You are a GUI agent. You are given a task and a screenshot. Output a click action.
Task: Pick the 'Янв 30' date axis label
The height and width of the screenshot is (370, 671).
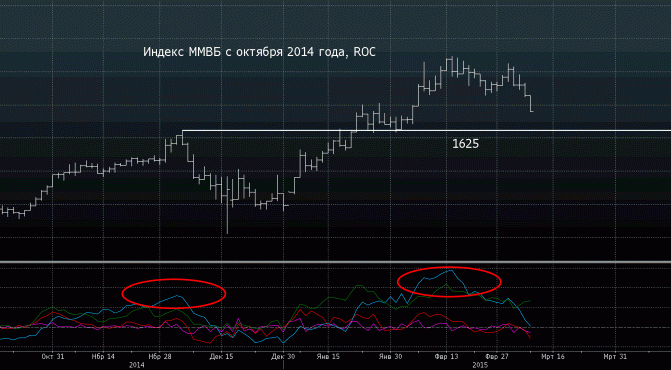pos(390,356)
